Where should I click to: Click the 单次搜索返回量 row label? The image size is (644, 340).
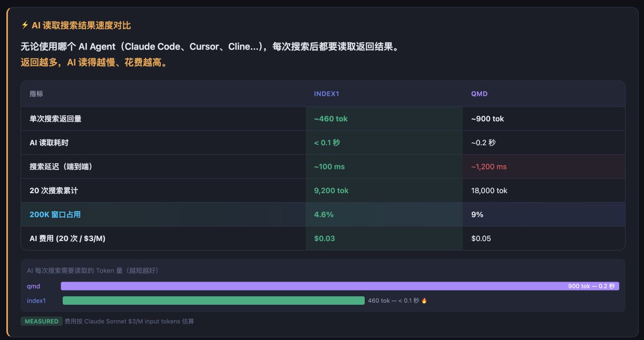pyautogui.click(x=55, y=119)
